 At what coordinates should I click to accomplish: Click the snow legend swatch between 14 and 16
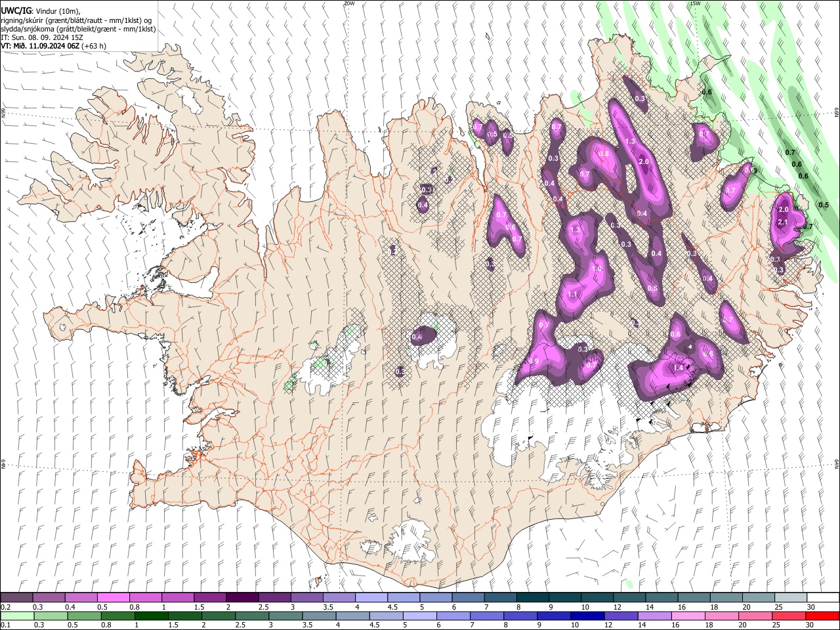pyautogui.click(x=661, y=598)
